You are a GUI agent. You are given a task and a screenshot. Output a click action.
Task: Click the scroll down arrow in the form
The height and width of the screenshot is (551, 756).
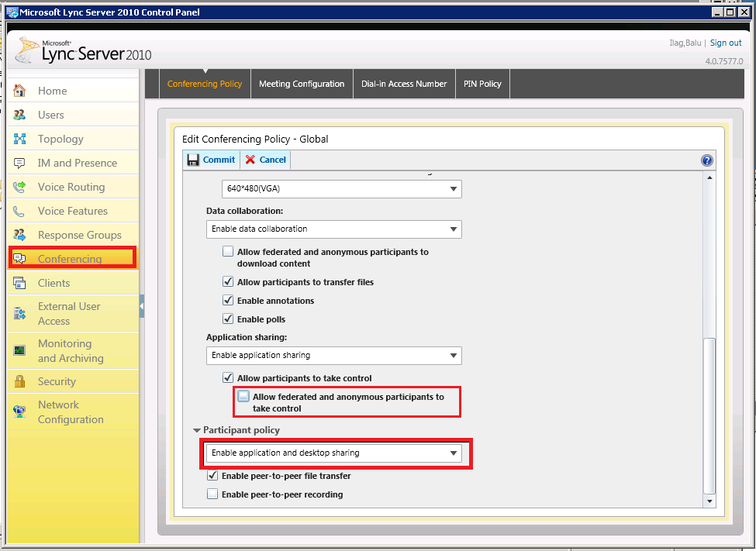coord(709,501)
